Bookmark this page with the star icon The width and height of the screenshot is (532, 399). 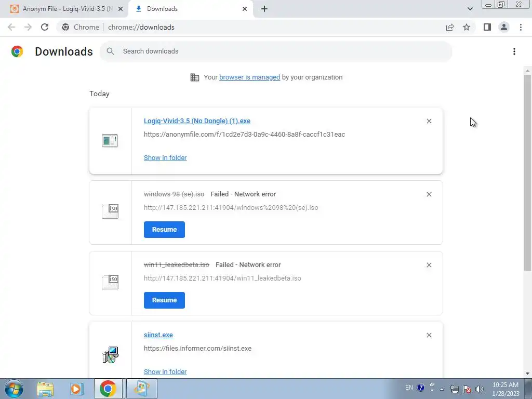pos(467,27)
